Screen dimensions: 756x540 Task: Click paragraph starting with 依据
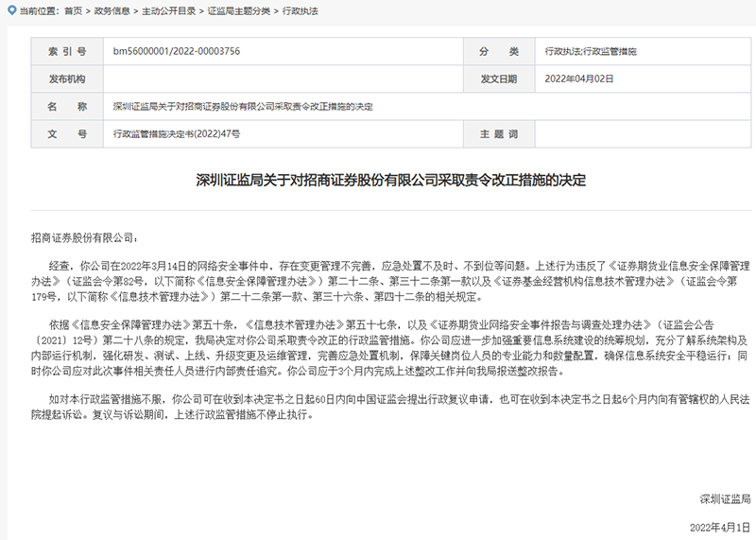point(390,348)
